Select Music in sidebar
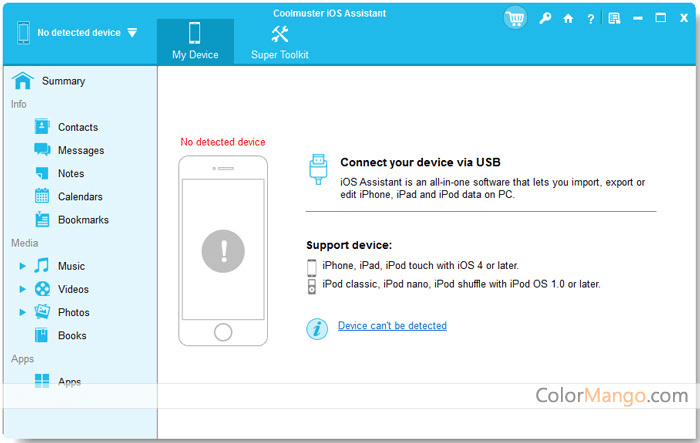Viewport: 700px width, 443px height. pos(71,266)
